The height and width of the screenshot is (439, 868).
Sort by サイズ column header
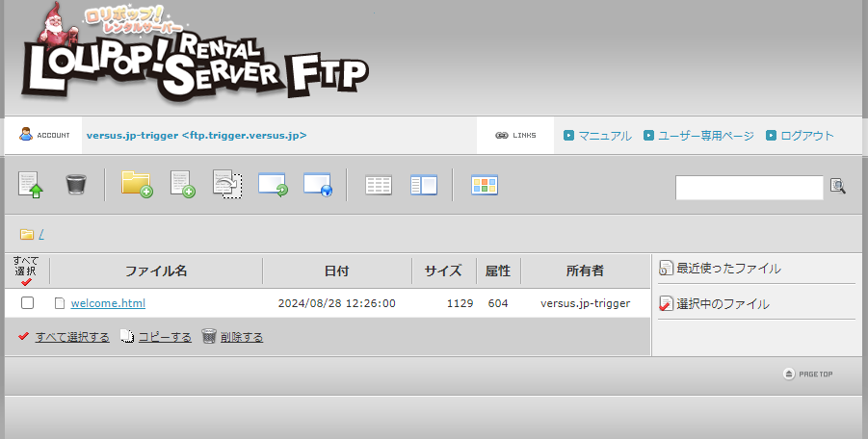coord(443,271)
